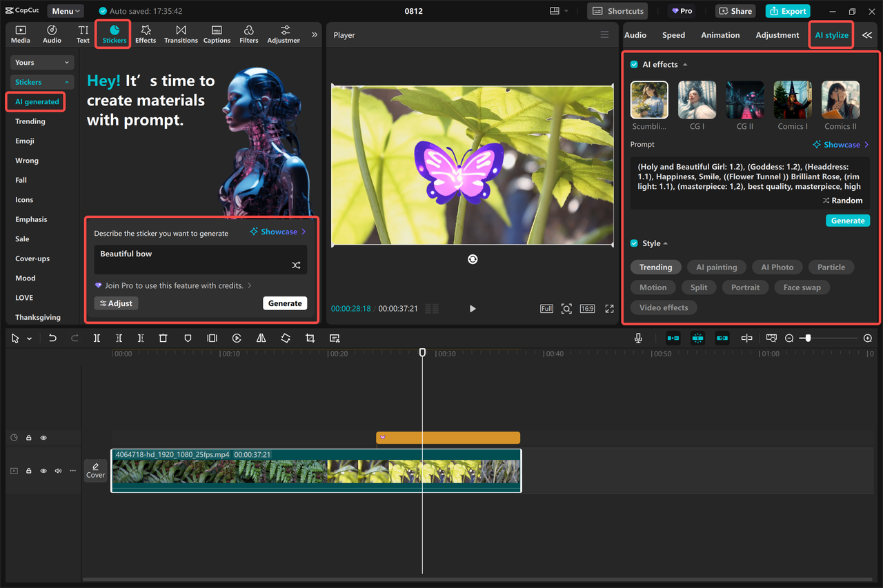Click the player fullscreen expand icon
This screenshot has width=883, height=588.
(609, 309)
